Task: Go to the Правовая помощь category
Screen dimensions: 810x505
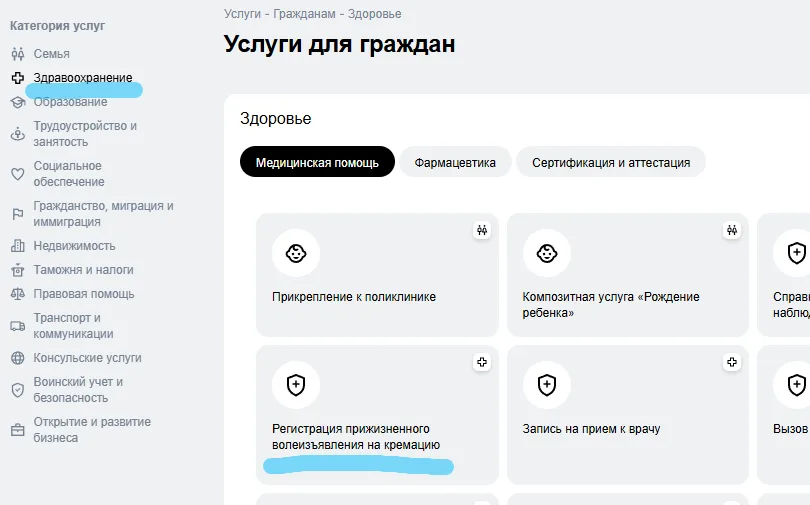Action: pyautogui.click(x=84, y=294)
